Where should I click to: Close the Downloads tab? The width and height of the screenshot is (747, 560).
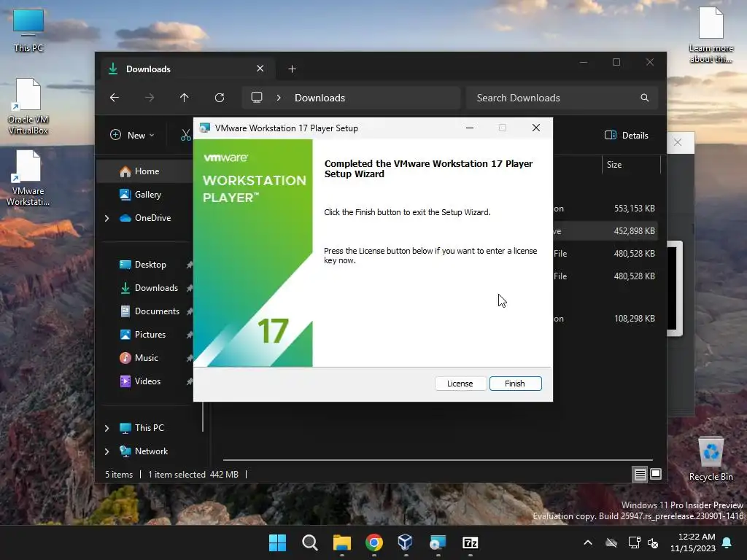(260, 69)
